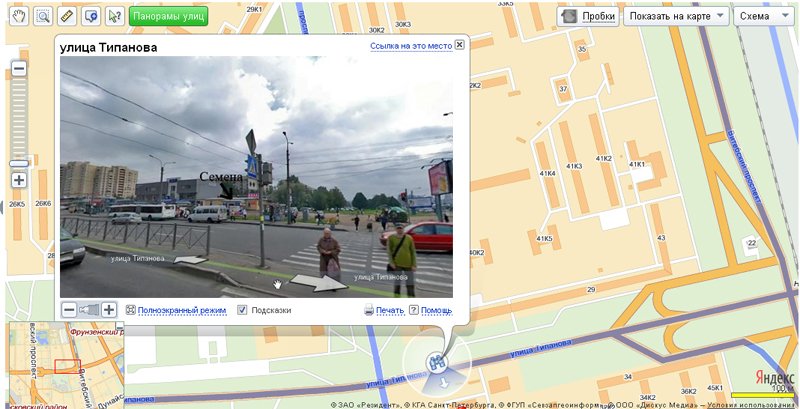Open the Помощь help link
Screen dimensions: 800x409
coord(436,310)
